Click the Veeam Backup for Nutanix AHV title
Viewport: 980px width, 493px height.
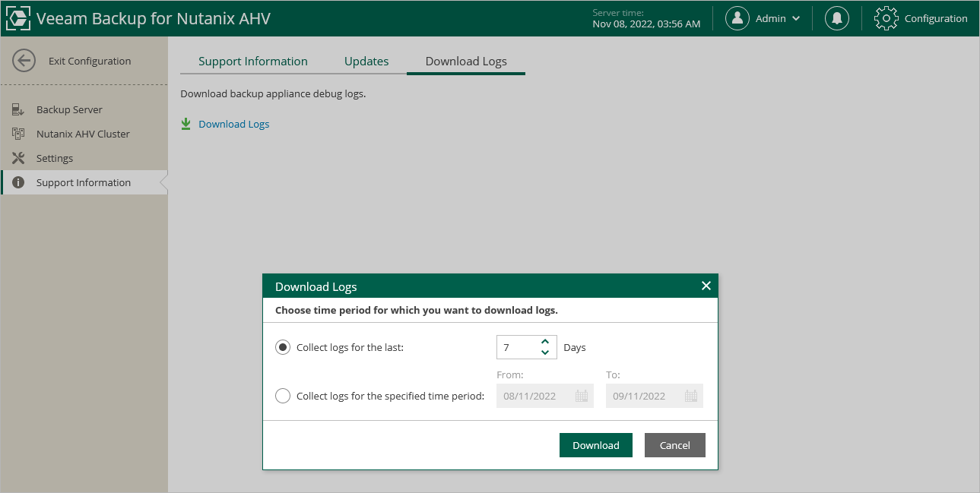153,18
